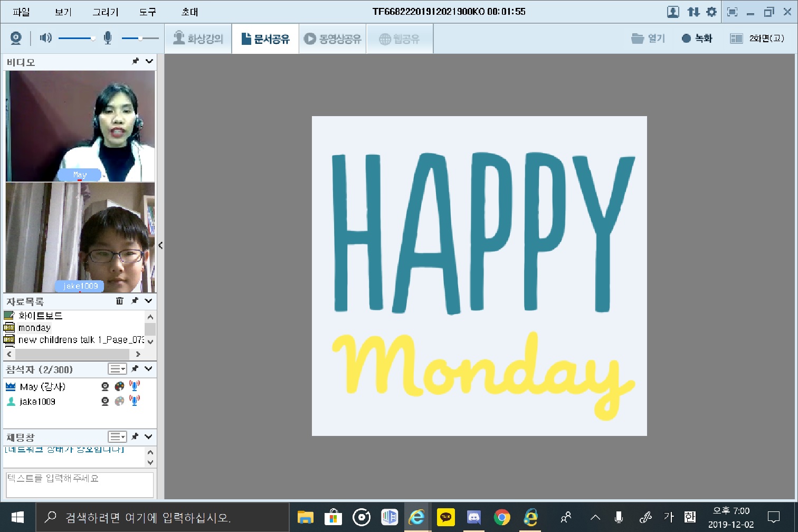Toggle May's webcam icon in participant list
Screen dimensions: 798x532
pyautogui.click(x=105, y=386)
